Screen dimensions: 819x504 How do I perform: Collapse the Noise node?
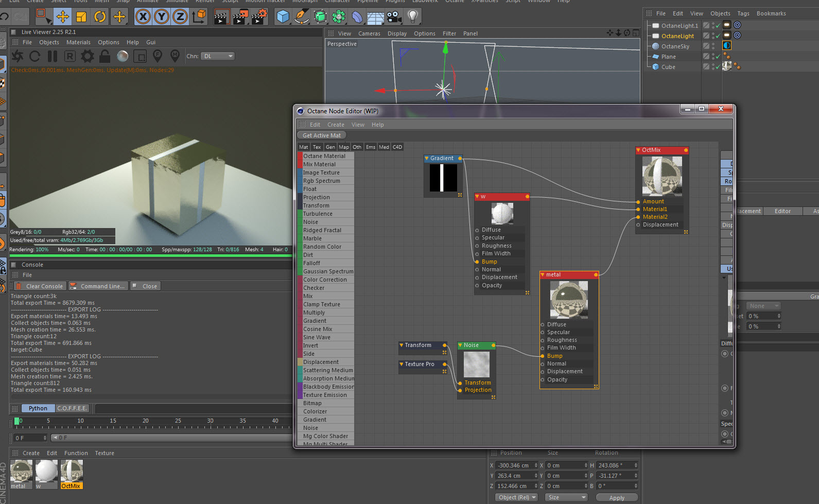[460, 345]
